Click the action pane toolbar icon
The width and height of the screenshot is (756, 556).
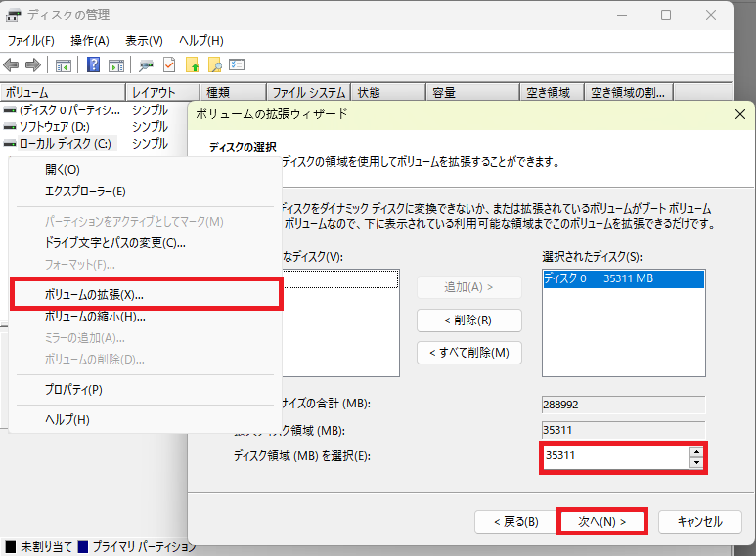click(116, 65)
